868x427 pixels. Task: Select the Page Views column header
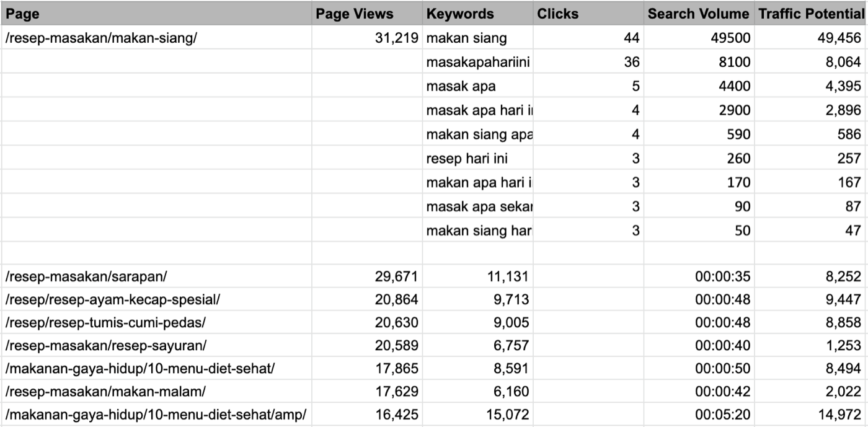point(367,14)
